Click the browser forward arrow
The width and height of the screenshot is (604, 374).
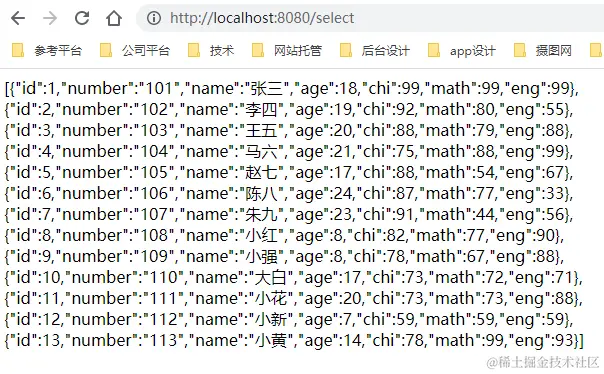click(50, 18)
